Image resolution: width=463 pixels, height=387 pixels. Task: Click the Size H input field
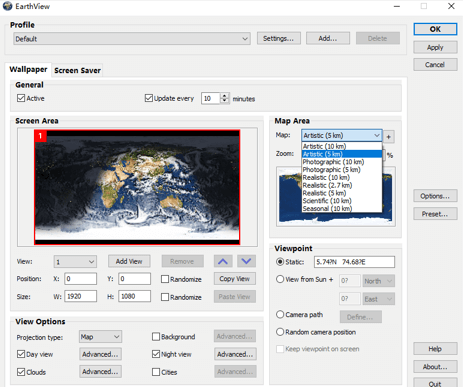pyautogui.click(x=135, y=296)
